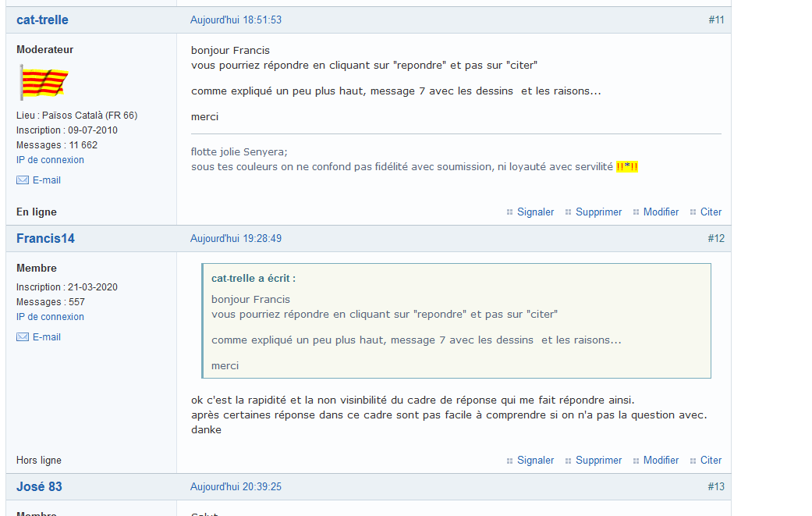Click the envelope icon beside cat-trelle's E-mail
The height and width of the screenshot is (516, 812).
click(23, 180)
